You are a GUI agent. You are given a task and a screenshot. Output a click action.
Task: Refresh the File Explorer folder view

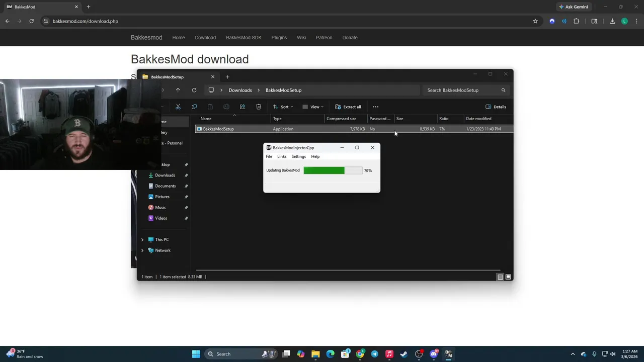point(194,90)
